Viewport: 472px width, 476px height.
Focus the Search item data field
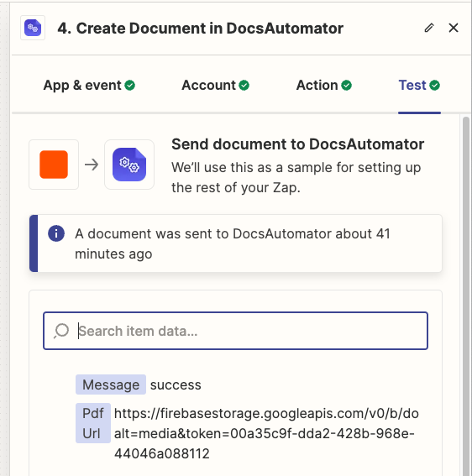point(235,331)
